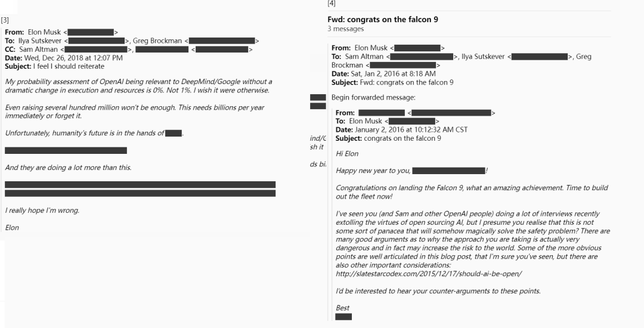Click the 'I feel I should reiterate' subject line
The image size is (644, 328).
coord(69,66)
